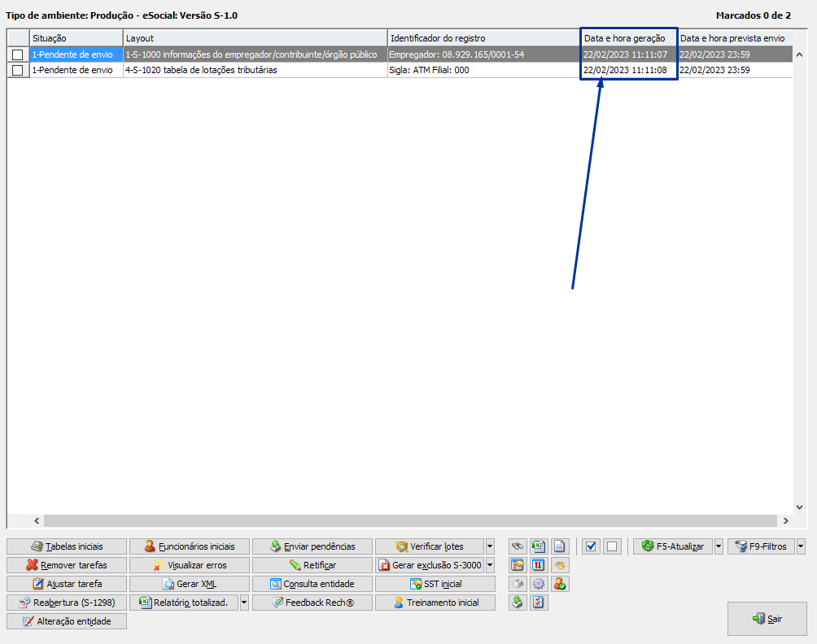The height and width of the screenshot is (644, 817).
Task: Click Sigla: ATM Filial: 000 cell
Action: [484, 70]
